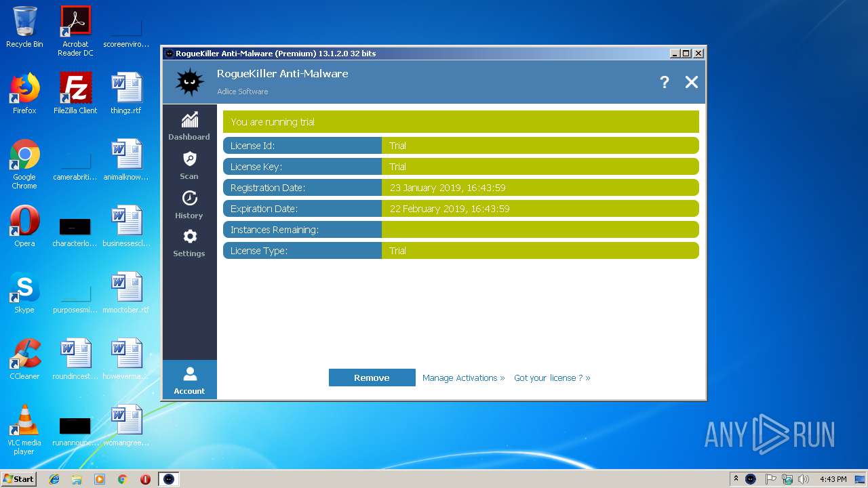Launch Chrome from the taskbar

click(122, 479)
